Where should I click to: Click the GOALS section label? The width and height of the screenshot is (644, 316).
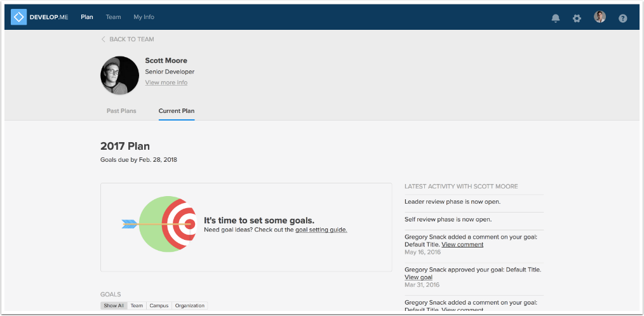(111, 294)
